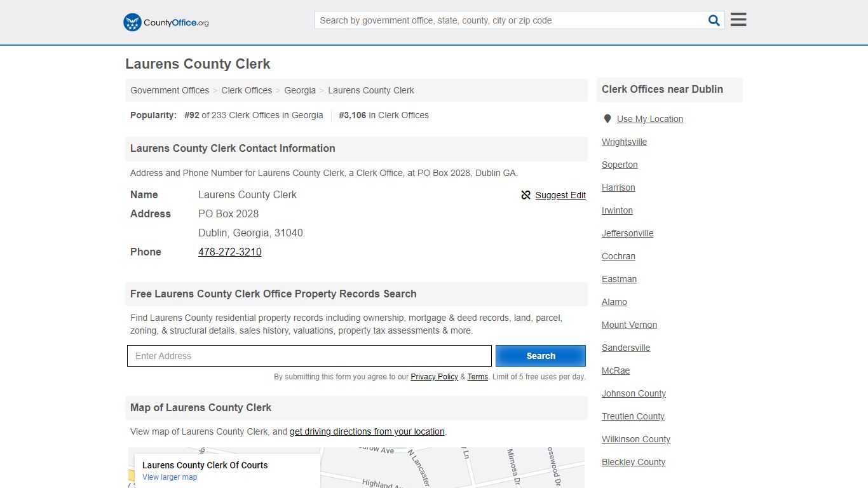Open Wilkinson County clerk offices
Image resolution: width=868 pixels, height=488 pixels.
coord(636,439)
